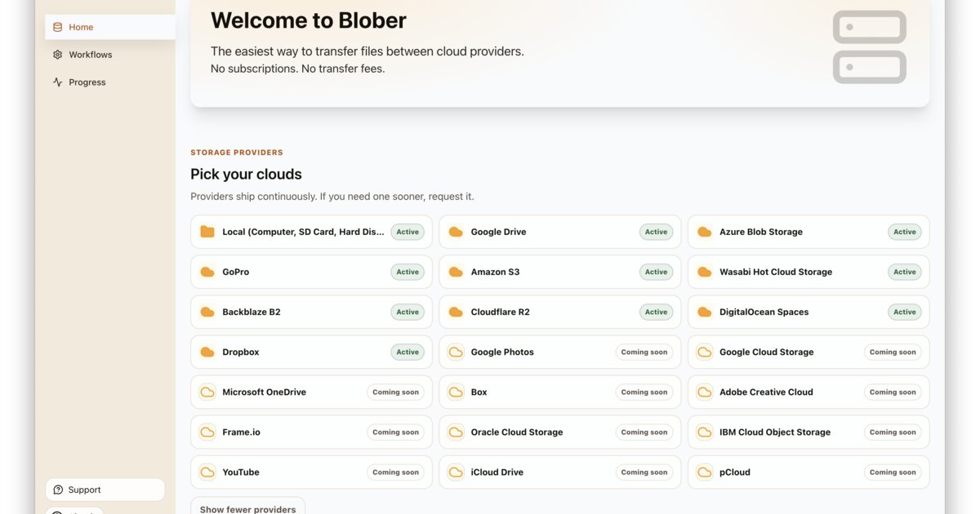Select the Azure Blob Storage label
This screenshot has width=980, height=514.
coord(761,232)
